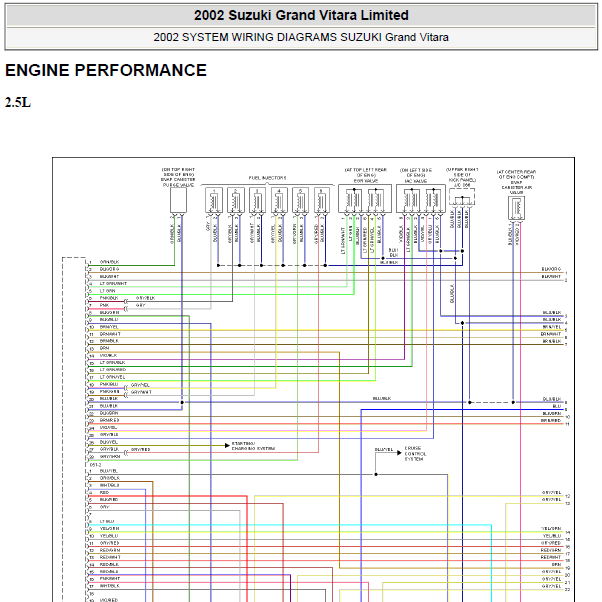Click 'EVAP CANISTER AIR VALVE' label
Image resolution: width=602 pixels, height=602 pixels.
tap(516, 187)
